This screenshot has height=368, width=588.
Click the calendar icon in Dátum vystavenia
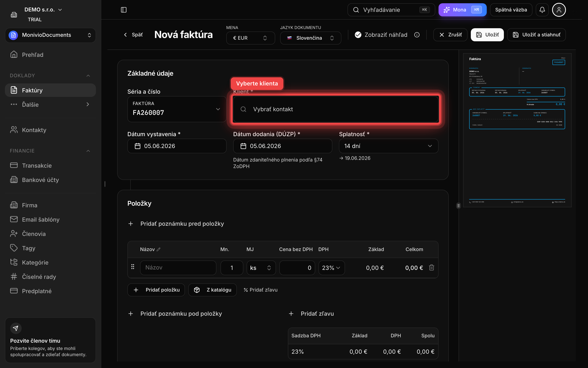pyautogui.click(x=138, y=146)
